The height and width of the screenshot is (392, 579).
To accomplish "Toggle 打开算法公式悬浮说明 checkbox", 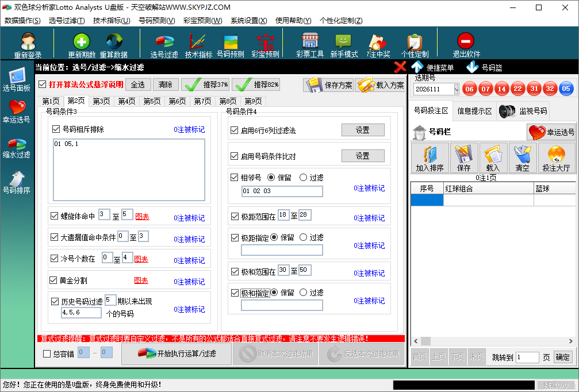I will 43,84.
